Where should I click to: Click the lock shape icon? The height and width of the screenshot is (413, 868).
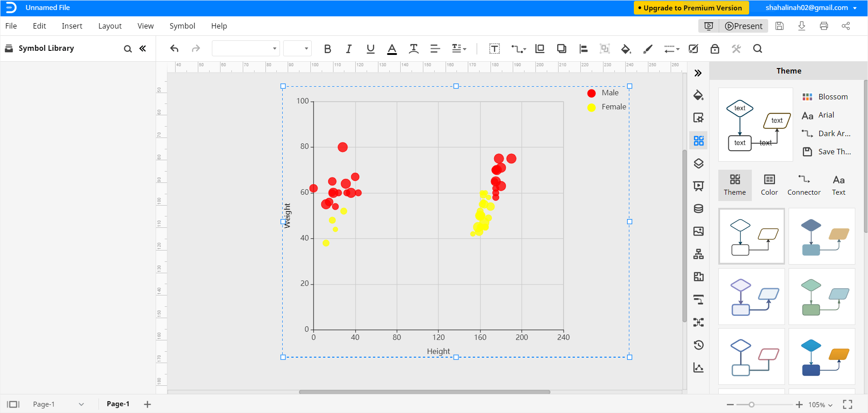point(715,49)
